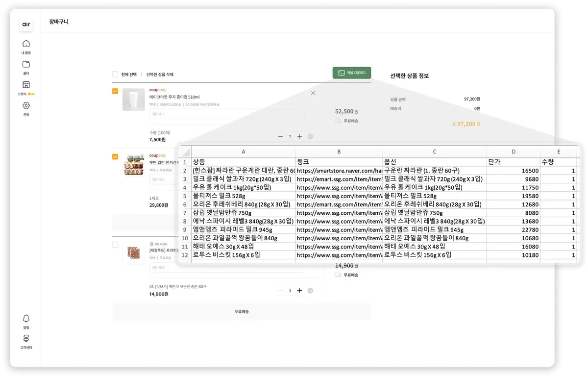The width and height of the screenshot is (588, 378).
Task: Click gray circle delete icon beside quantity 1
Action: click(x=310, y=291)
